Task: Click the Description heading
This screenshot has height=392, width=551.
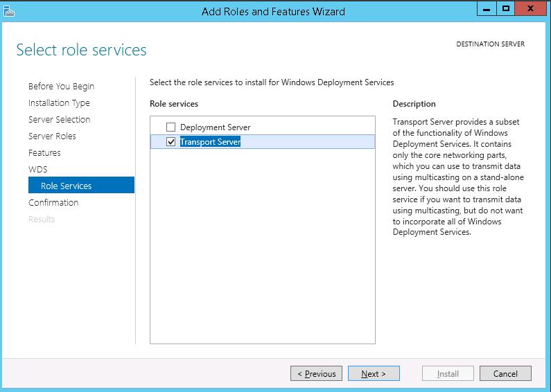Action: click(x=414, y=104)
